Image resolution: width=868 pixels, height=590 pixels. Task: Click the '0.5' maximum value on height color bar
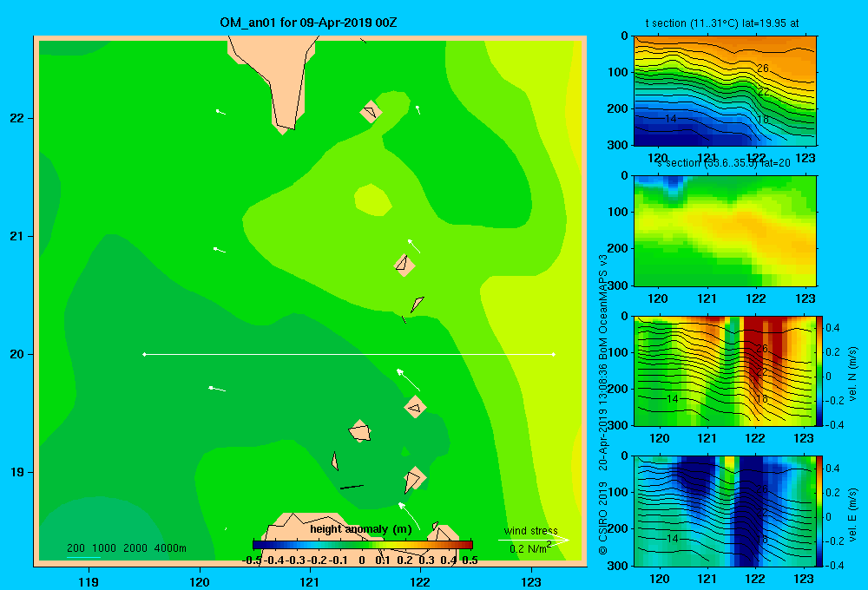[x=470, y=560]
